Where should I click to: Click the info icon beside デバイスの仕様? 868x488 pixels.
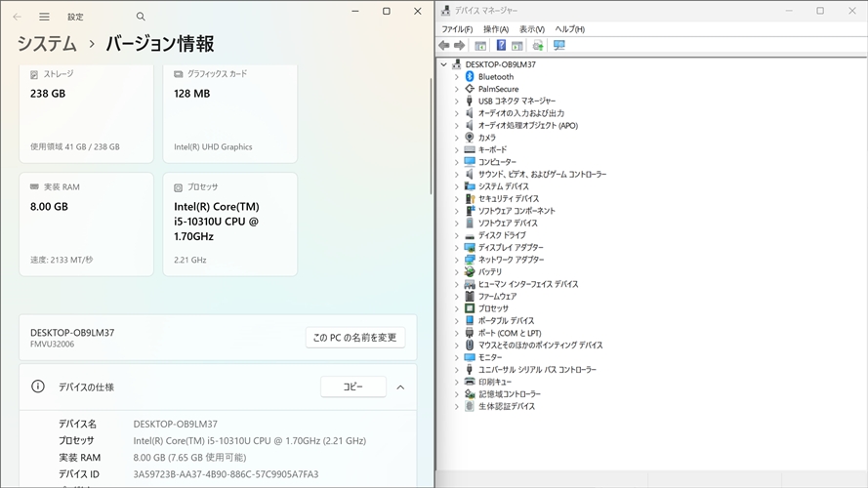[38, 386]
